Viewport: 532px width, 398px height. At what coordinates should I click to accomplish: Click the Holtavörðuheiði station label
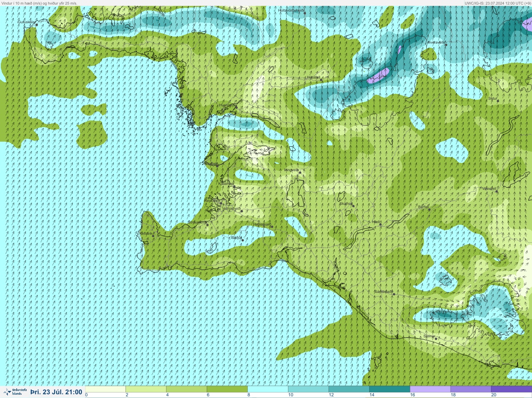pyautogui.click(x=291, y=10)
